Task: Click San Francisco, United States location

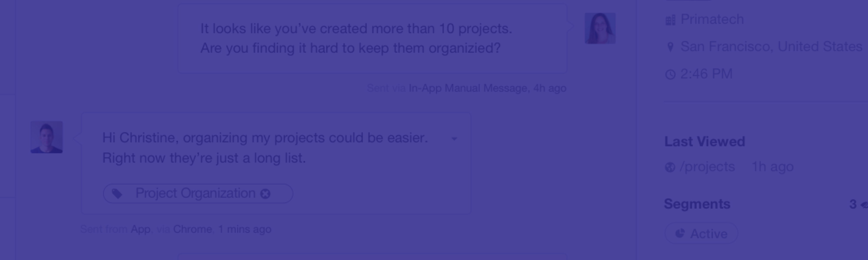Action: pos(771,46)
